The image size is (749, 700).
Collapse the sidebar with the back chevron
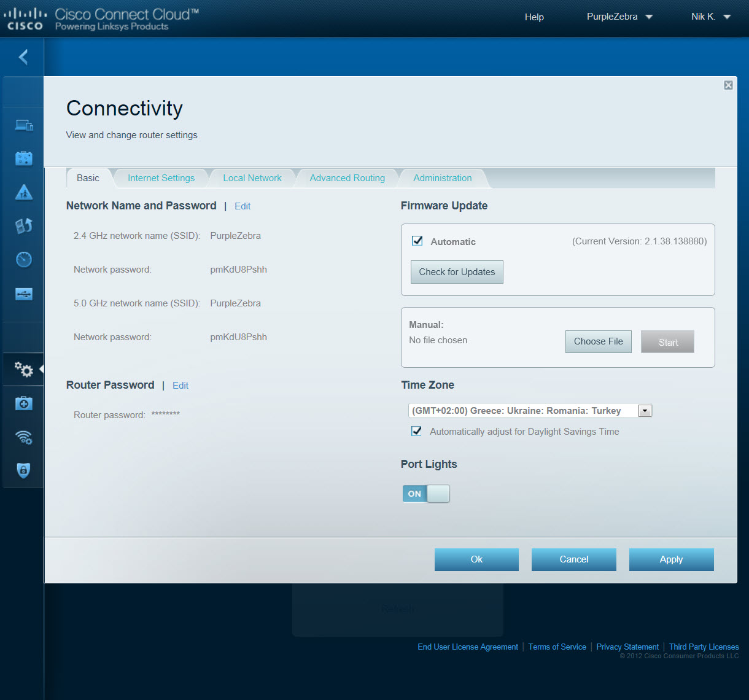tap(23, 57)
